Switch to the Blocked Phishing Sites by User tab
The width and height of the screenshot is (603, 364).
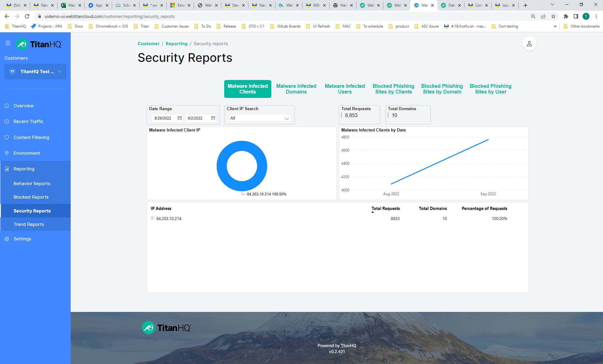(490, 89)
